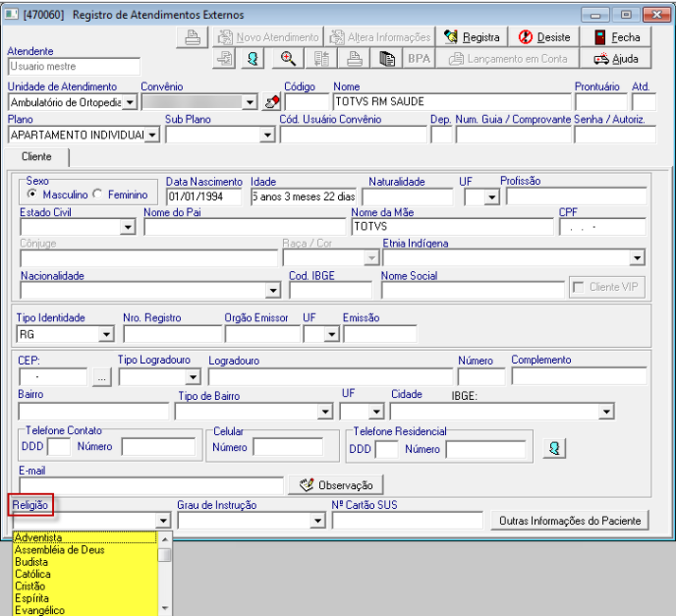Click the printer icon beside Novo Atendimento
The height and width of the screenshot is (616, 676).
pyautogui.click(x=193, y=37)
